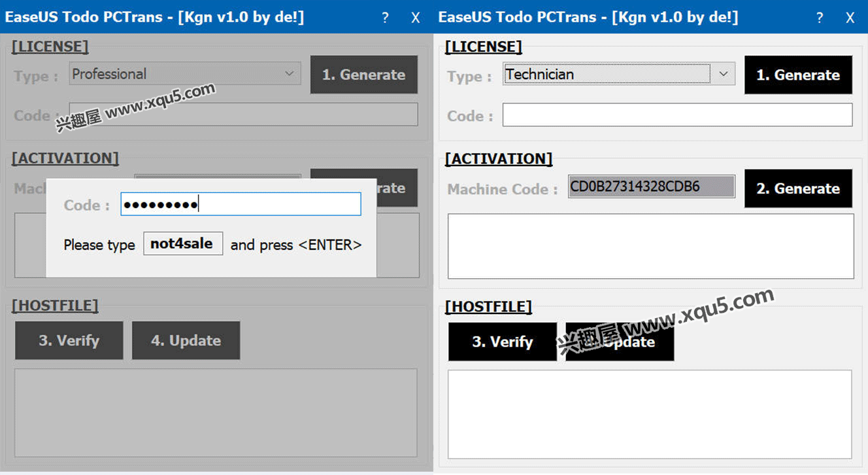868x475 pixels.
Task: Click the hostfile output box in left window
Action: [x=216, y=413]
